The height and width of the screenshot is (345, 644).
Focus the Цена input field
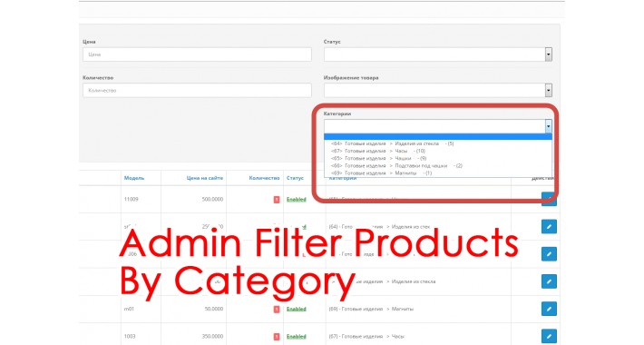(197, 54)
